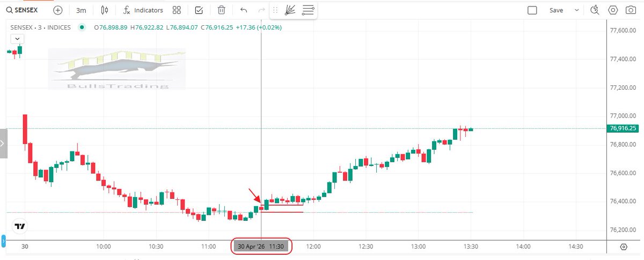This screenshot has width=644, height=260.
Task: Select the horizontal lines drawing tool
Action: pyautogui.click(x=308, y=10)
